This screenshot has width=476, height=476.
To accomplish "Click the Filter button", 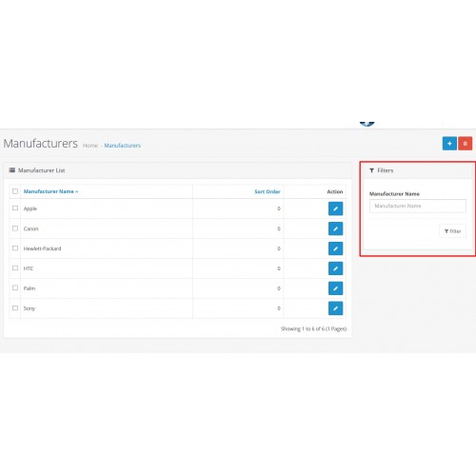I will point(452,231).
